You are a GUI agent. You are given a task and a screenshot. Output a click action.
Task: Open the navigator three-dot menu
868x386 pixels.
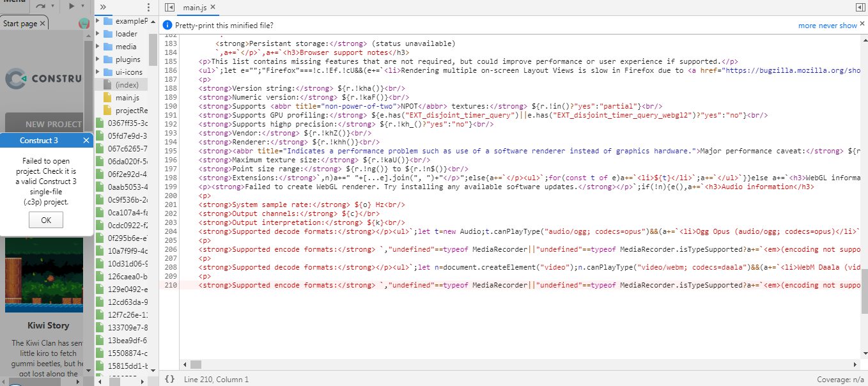[x=149, y=7]
